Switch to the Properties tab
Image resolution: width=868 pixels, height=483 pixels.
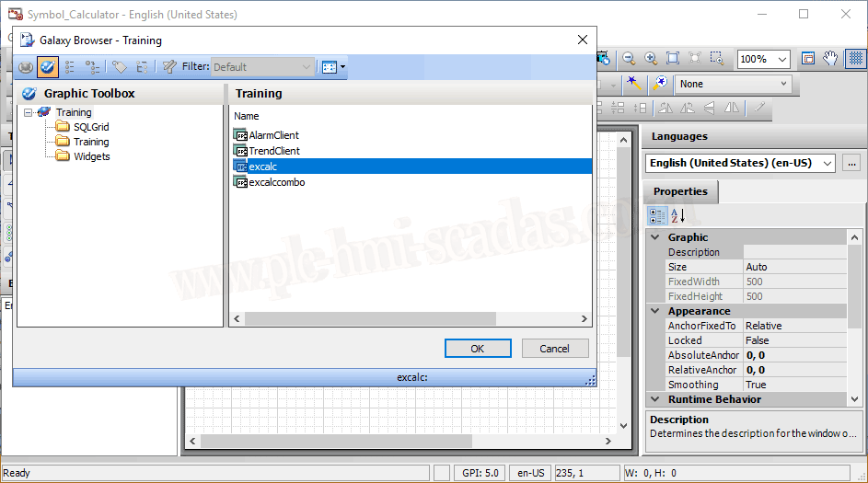[680, 191]
